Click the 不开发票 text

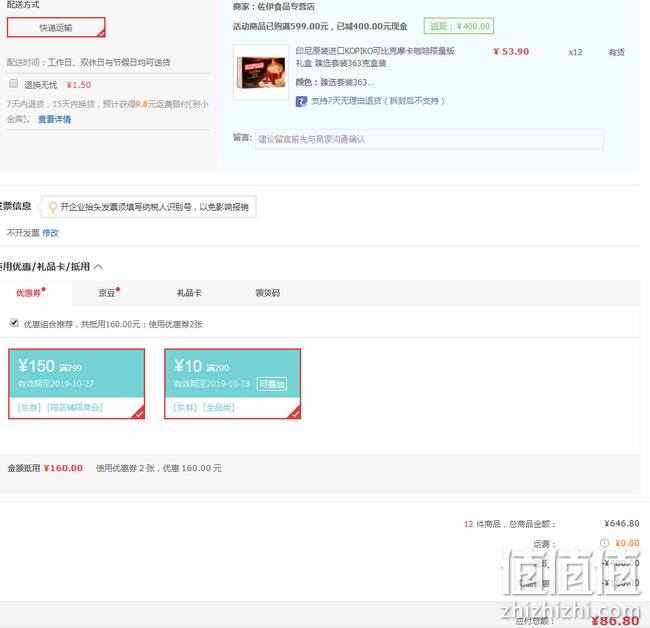(23, 233)
